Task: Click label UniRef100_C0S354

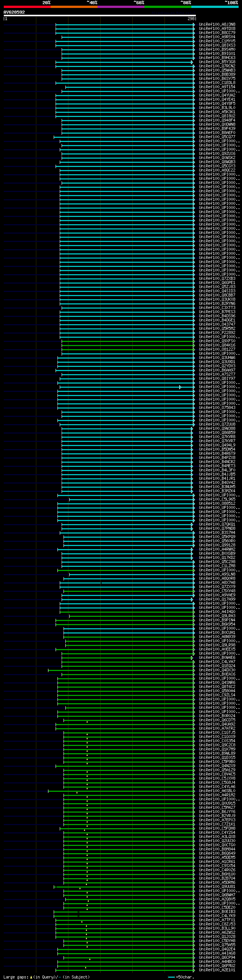Action: 217,741
